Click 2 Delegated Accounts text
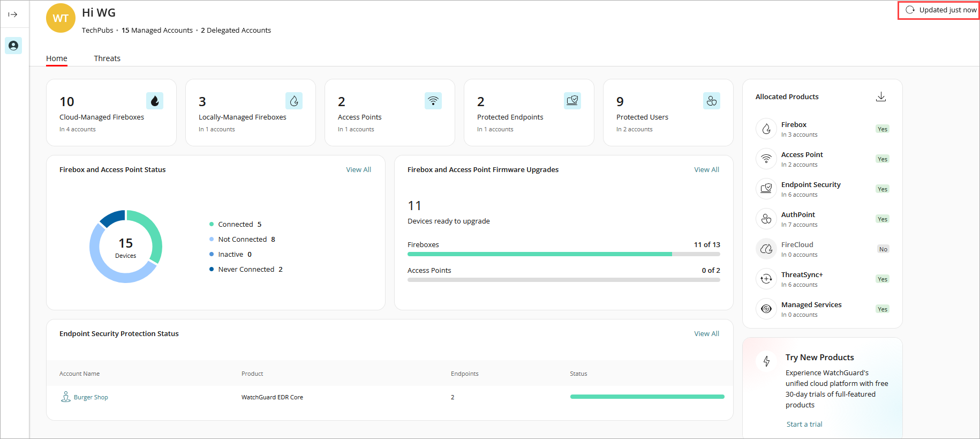The height and width of the screenshot is (439, 980). click(x=236, y=30)
